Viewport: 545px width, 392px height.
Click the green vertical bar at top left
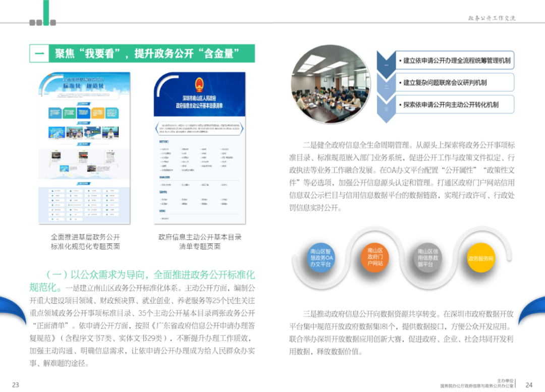pyautogui.click(x=46, y=12)
